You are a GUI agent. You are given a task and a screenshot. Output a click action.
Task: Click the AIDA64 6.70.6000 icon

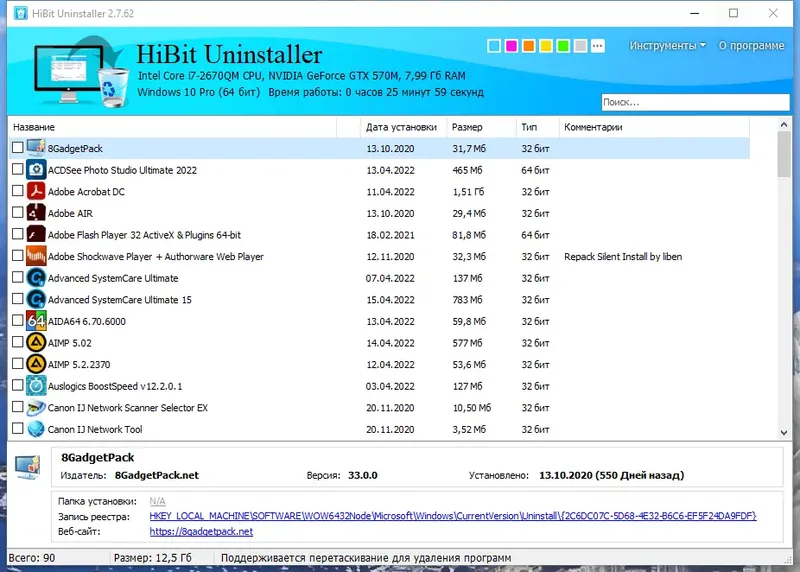pos(36,321)
